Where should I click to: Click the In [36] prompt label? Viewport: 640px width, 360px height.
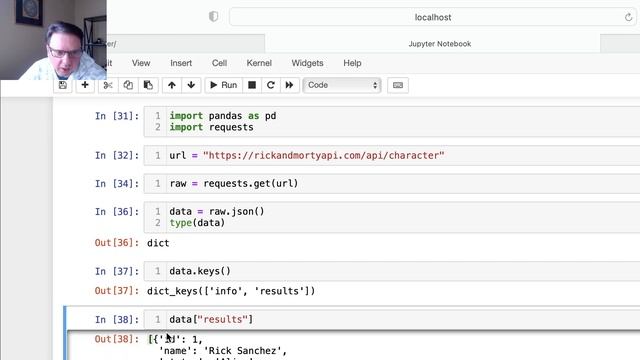click(117, 211)
